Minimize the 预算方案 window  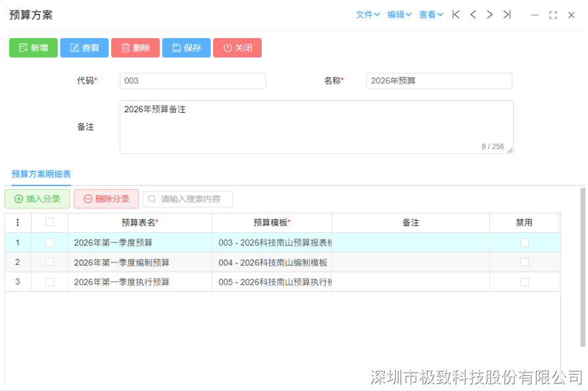(535, 15)
